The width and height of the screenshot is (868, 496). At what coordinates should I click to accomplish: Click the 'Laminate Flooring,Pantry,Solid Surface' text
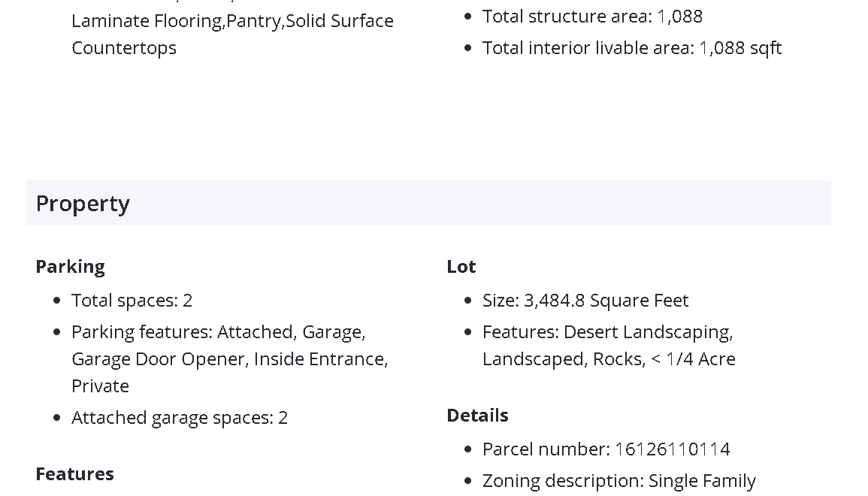[232, 21]
